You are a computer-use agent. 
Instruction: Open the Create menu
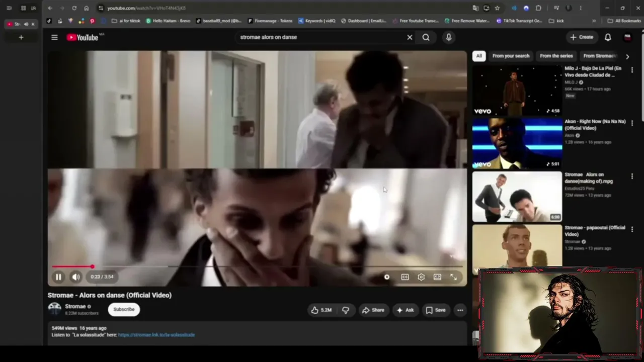[582, 37]
